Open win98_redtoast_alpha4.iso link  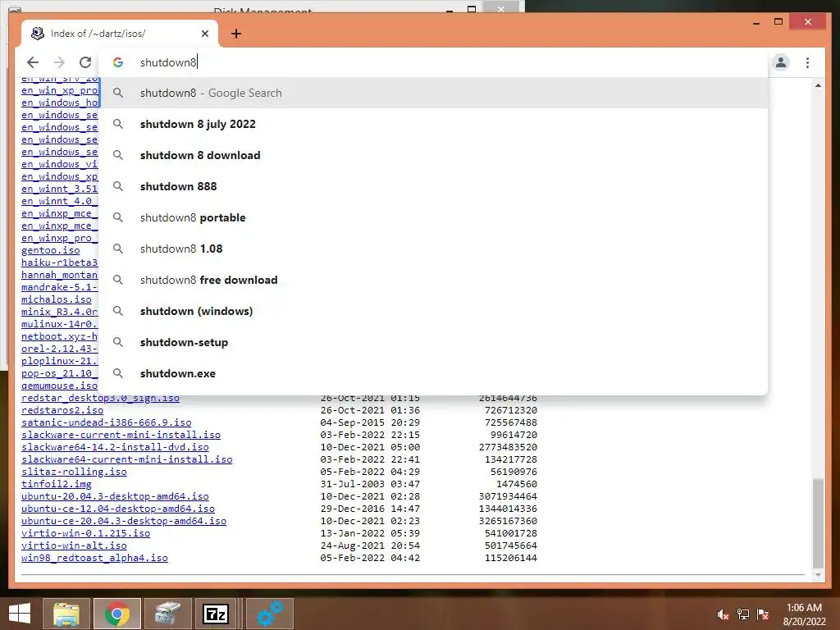(x=94, y=558)
